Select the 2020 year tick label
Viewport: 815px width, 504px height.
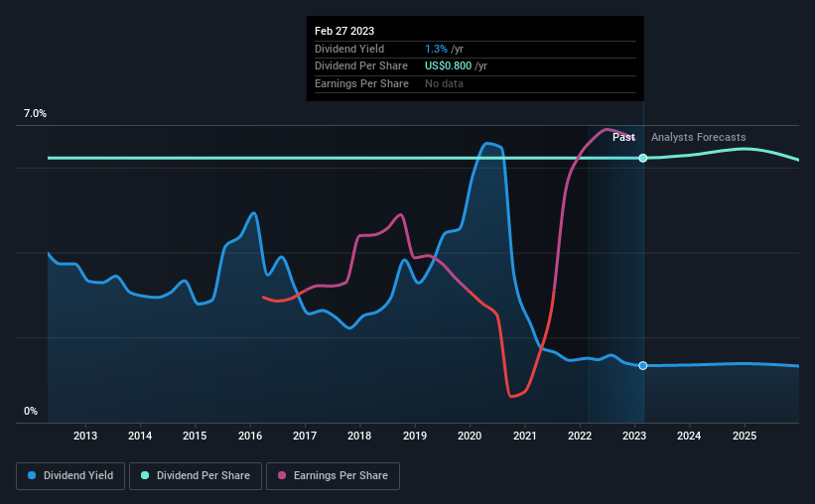click(x=470, y=436)
